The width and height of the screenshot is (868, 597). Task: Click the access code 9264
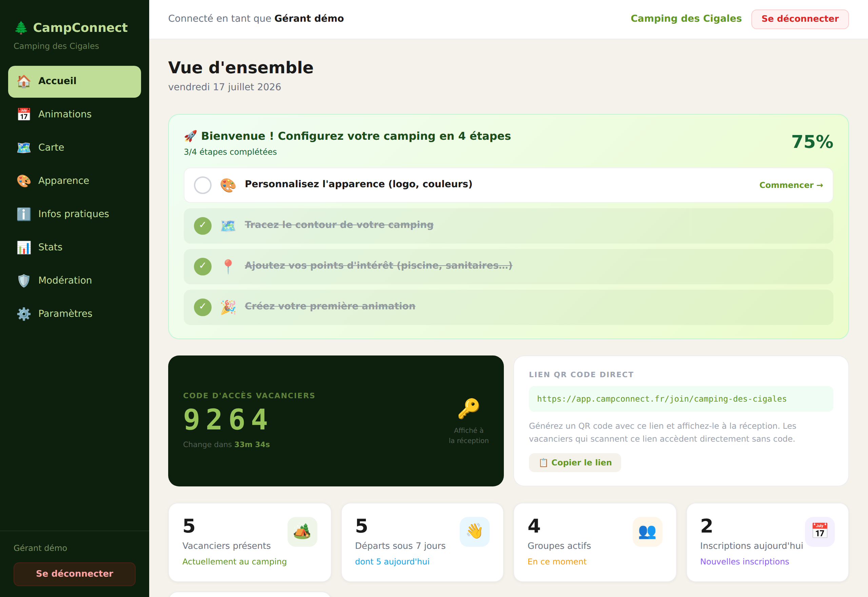pos(225,420)
